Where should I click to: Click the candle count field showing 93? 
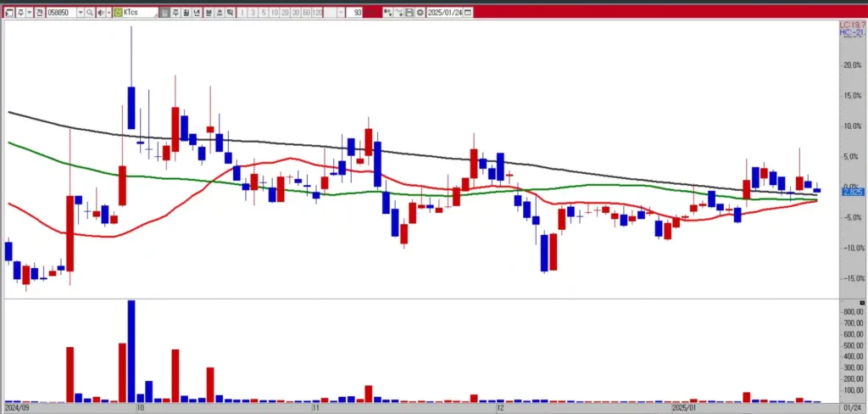click(x=355, y=13)
